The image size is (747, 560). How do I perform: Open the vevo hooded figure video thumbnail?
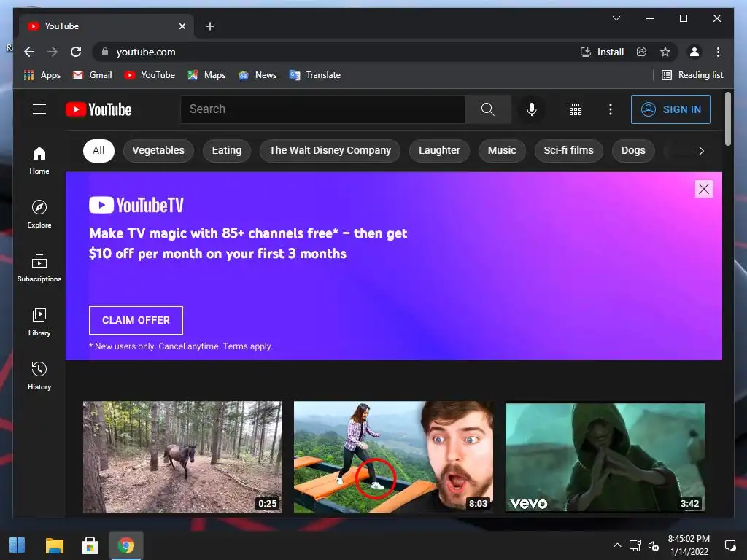tap(605, 458)
